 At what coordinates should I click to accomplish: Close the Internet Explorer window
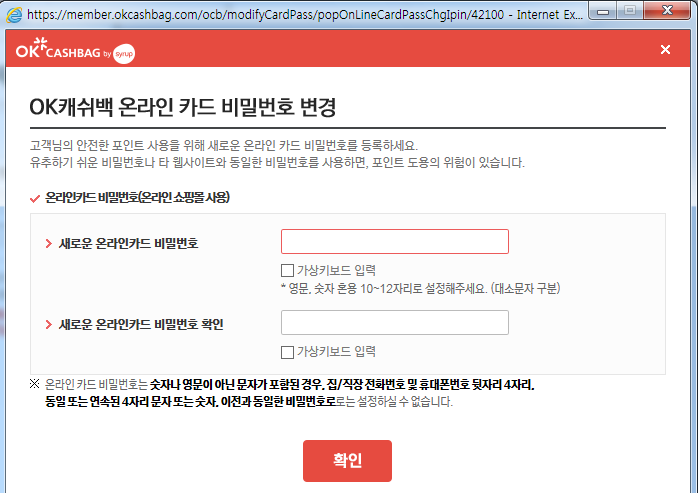pos(667,11)
